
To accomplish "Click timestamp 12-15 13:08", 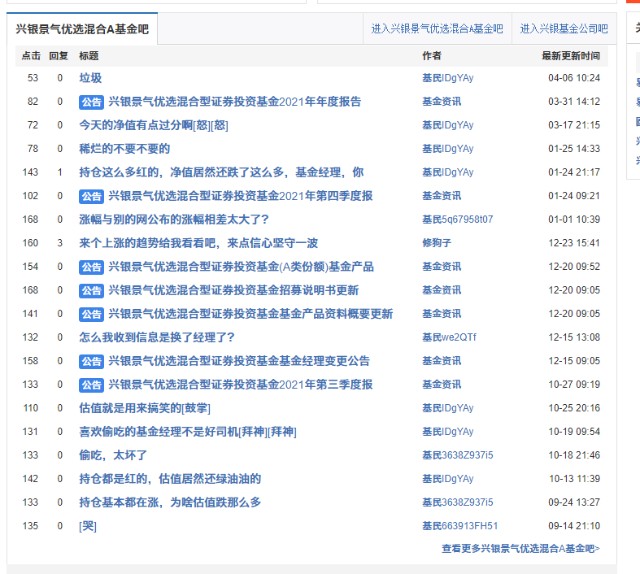I will [x=574, y=337].
